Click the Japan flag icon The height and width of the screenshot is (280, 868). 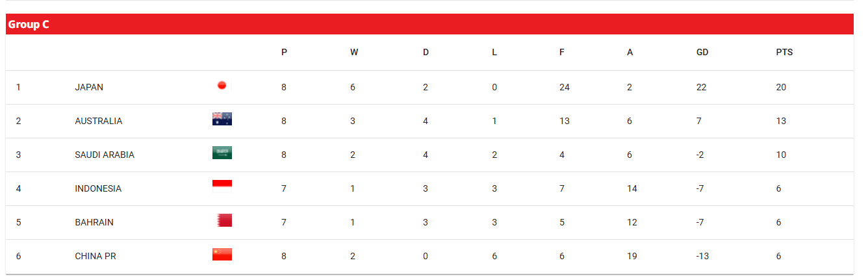click(222, 85)
